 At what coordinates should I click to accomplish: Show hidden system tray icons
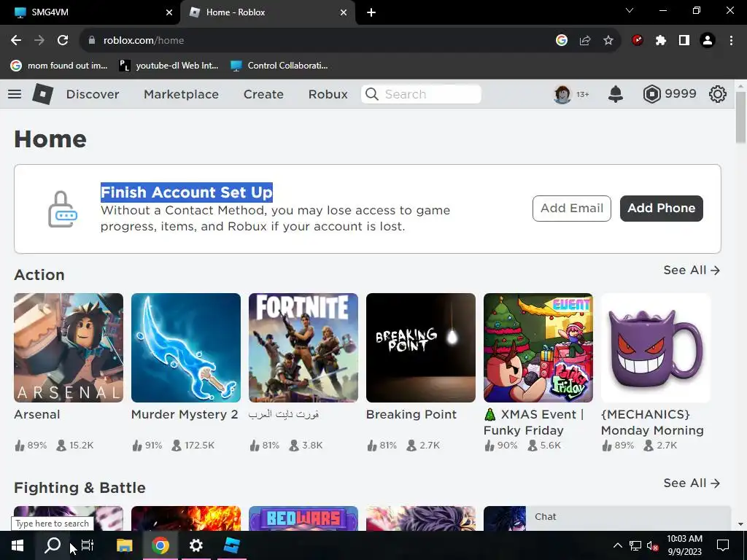click(x=617, y=545)
